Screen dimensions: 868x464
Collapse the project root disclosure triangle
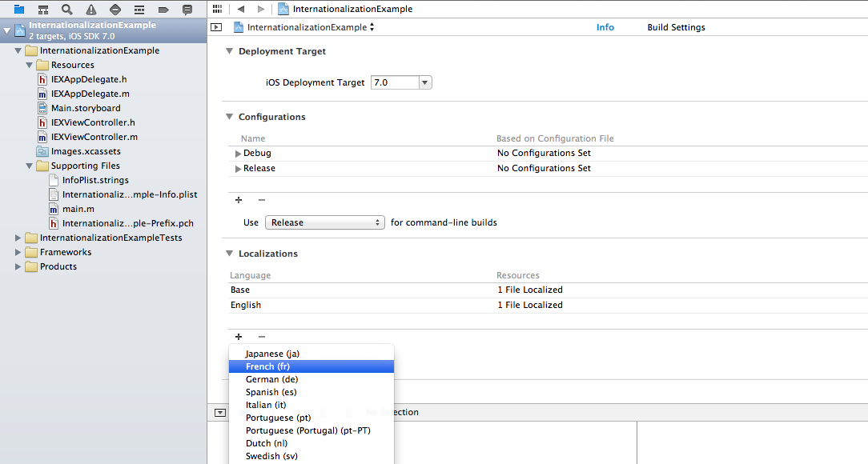tap(6, 31)
